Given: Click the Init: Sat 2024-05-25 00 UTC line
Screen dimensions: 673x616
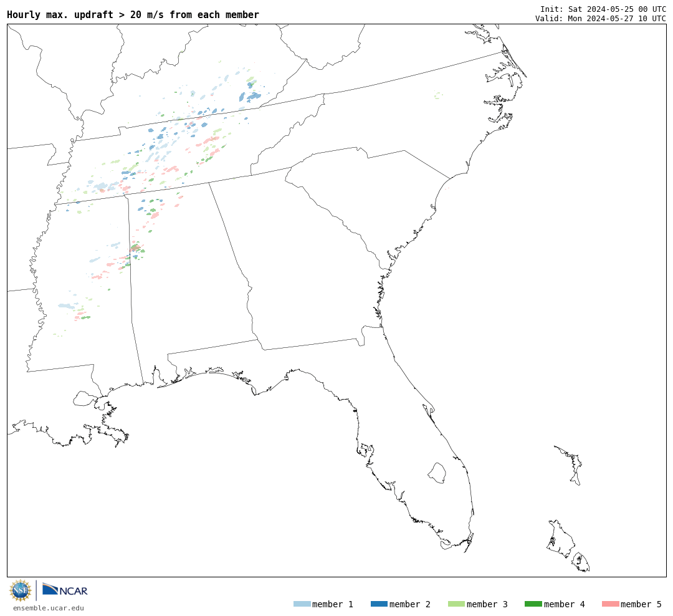Looking at the screenshot, I should point(603,9).
